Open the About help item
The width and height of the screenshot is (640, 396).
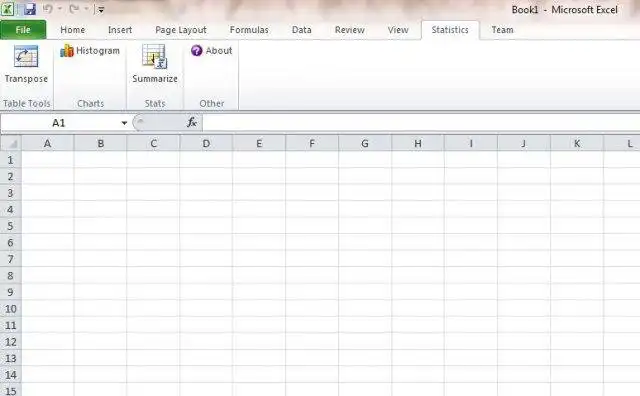211,51
